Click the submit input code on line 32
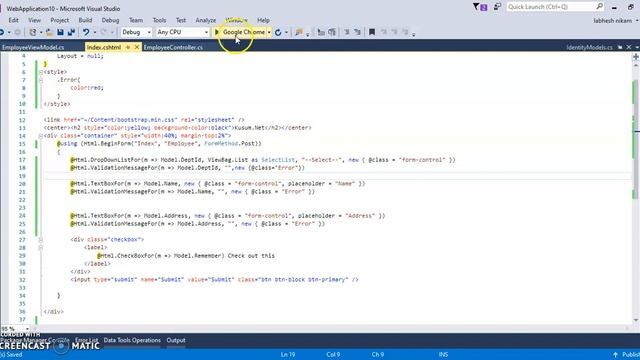Viewport: 640px width, 360px height. [214, 280]
